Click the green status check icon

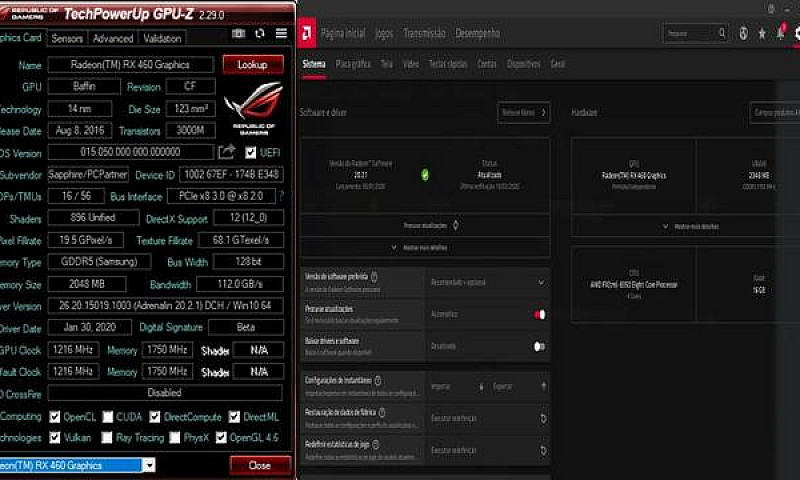(x=425, y=175)
